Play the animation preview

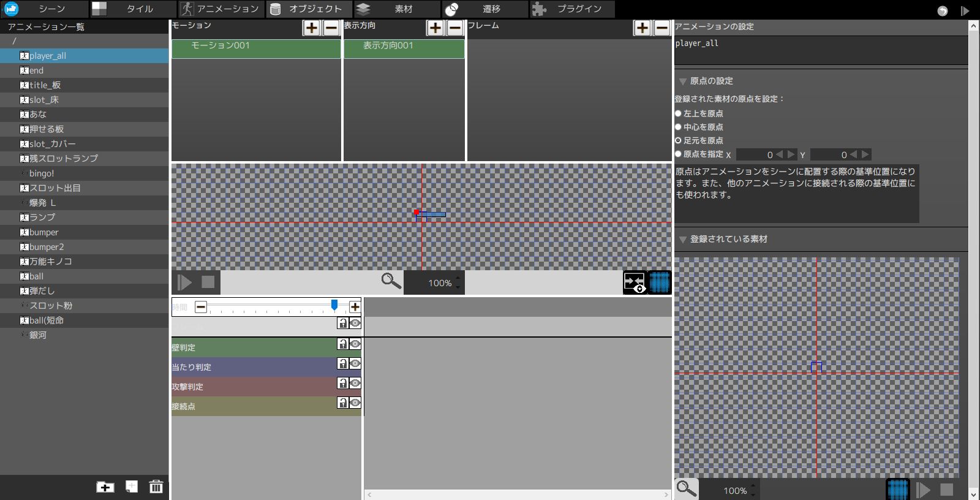(184, 282)
